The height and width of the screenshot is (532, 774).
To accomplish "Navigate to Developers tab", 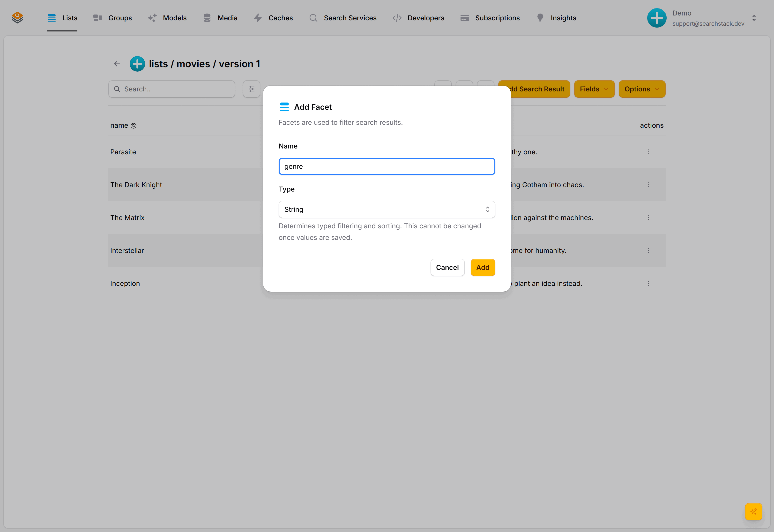I will pyautogui.click(x=418, y=18).
